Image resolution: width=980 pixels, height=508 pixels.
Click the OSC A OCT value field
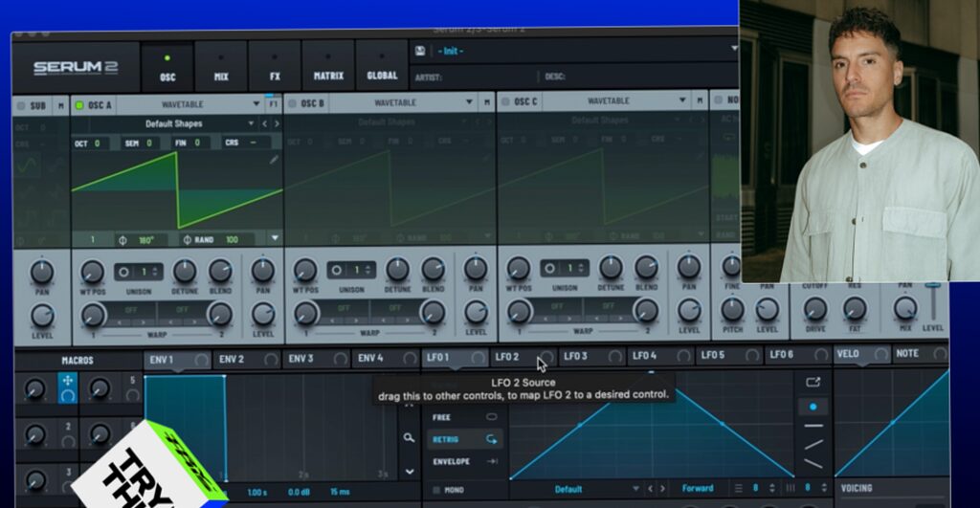point(91,144)
